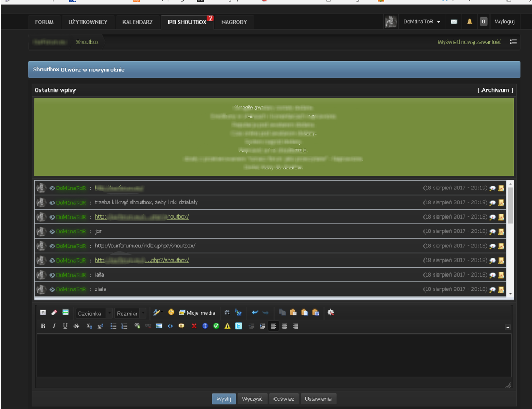Click the Twitter embed icon
The height and width of the screenshot is (409, 532).
[238, 326]
